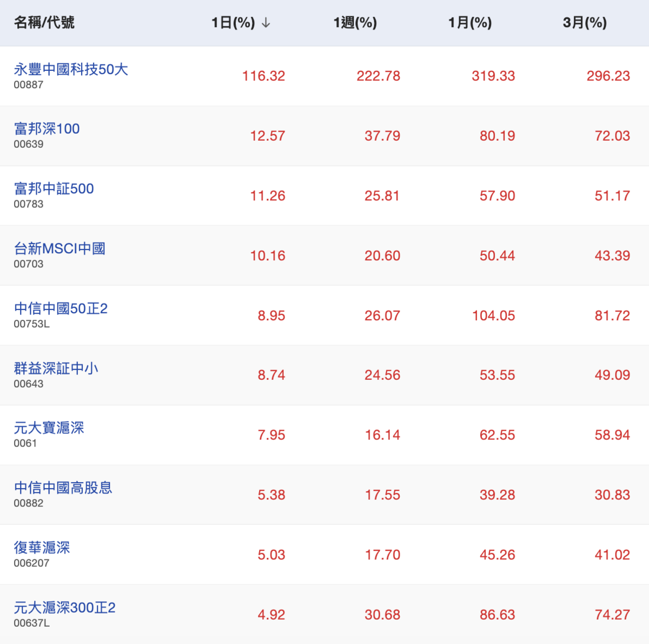
Task: Click the ticker code 00703
Action: (x=29, y=264)
